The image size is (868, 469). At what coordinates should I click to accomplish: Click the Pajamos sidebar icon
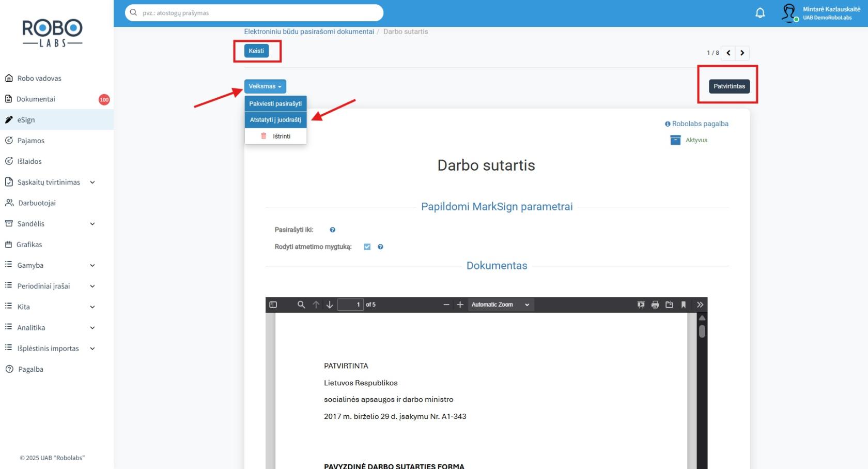9,140
